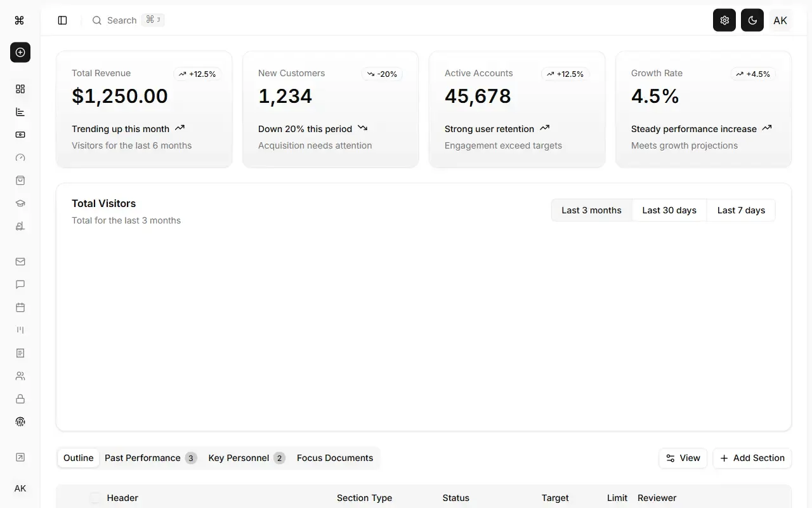Open the calendar sidebar icon
Image resolution: width=812 pixels, height=508 pixels.
20,307
